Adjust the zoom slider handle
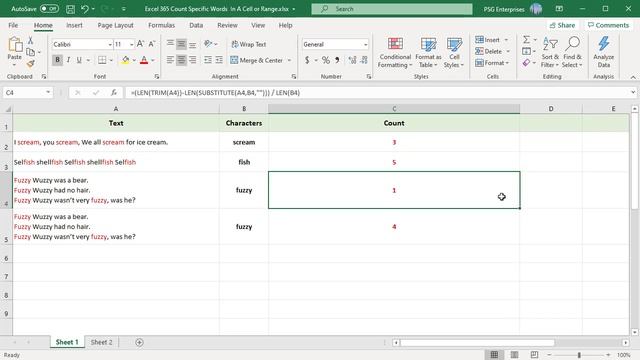640x360 pixels. point(579,355)
